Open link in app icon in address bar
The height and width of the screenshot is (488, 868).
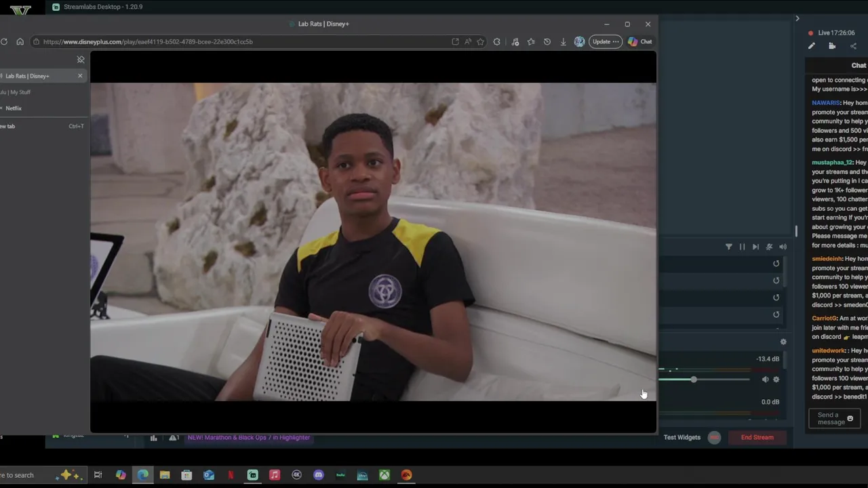[455, 41]
